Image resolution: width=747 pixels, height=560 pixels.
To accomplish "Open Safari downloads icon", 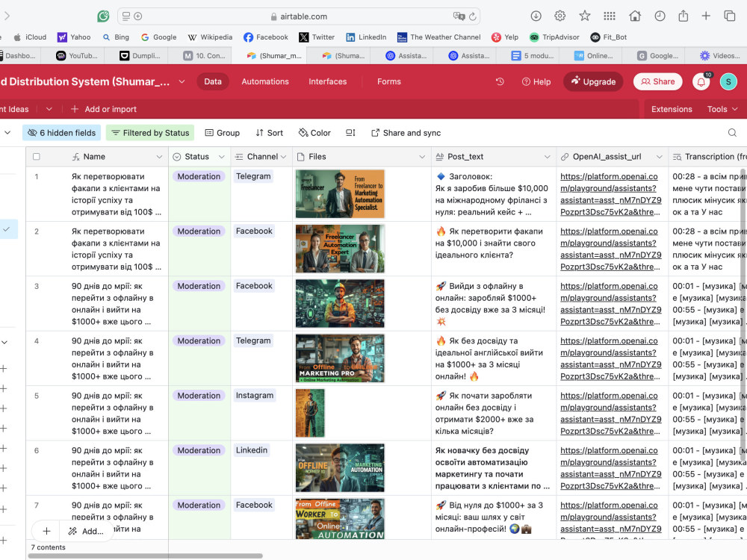I will coord(536,16).
